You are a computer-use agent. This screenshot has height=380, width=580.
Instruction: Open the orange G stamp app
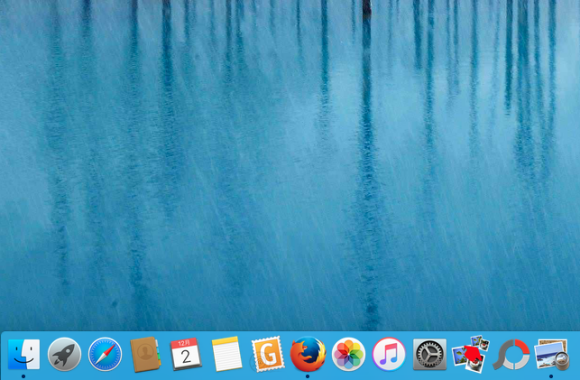(267, 354)
